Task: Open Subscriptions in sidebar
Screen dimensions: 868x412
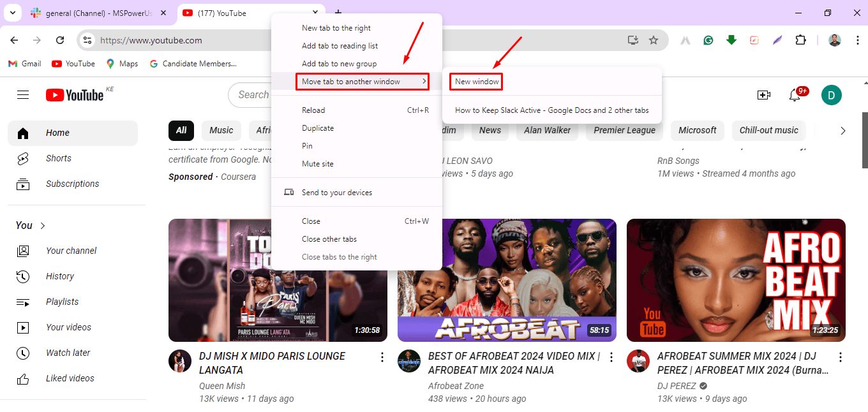Action: 73,184
